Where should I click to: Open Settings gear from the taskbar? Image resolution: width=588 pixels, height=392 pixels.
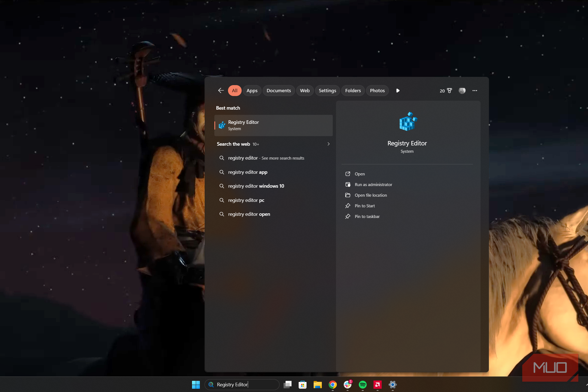pos(392,385)
